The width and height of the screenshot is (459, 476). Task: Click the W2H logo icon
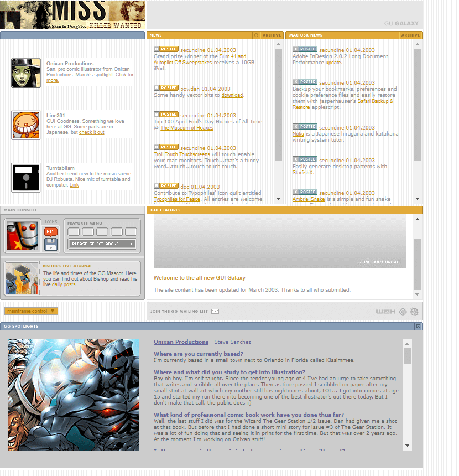click(x=385, y=312)
